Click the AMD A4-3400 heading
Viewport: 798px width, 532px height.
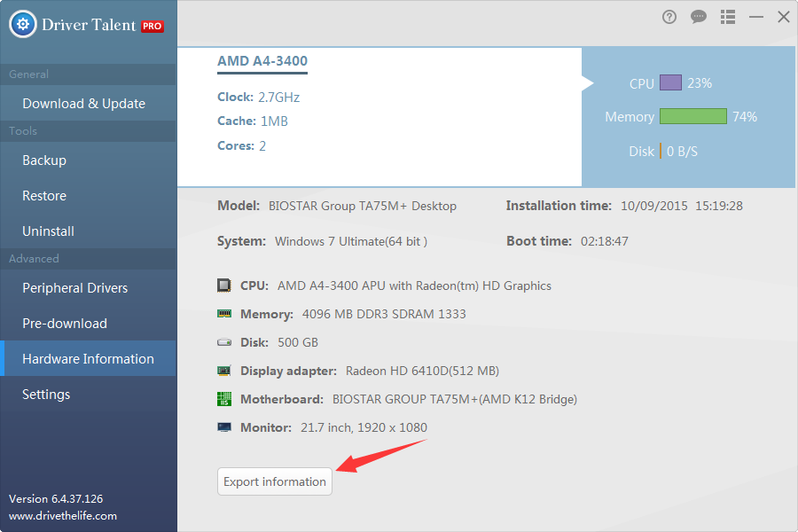click(x=262, y=61)
